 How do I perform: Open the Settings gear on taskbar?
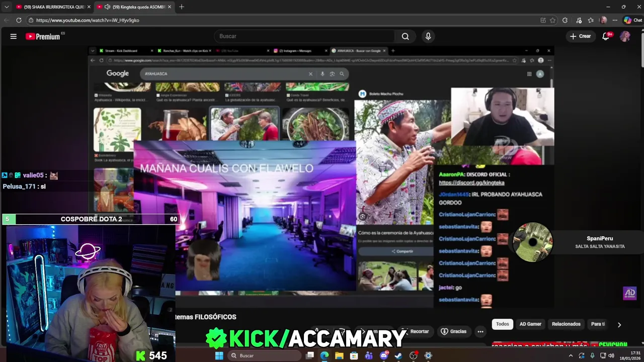428,355
